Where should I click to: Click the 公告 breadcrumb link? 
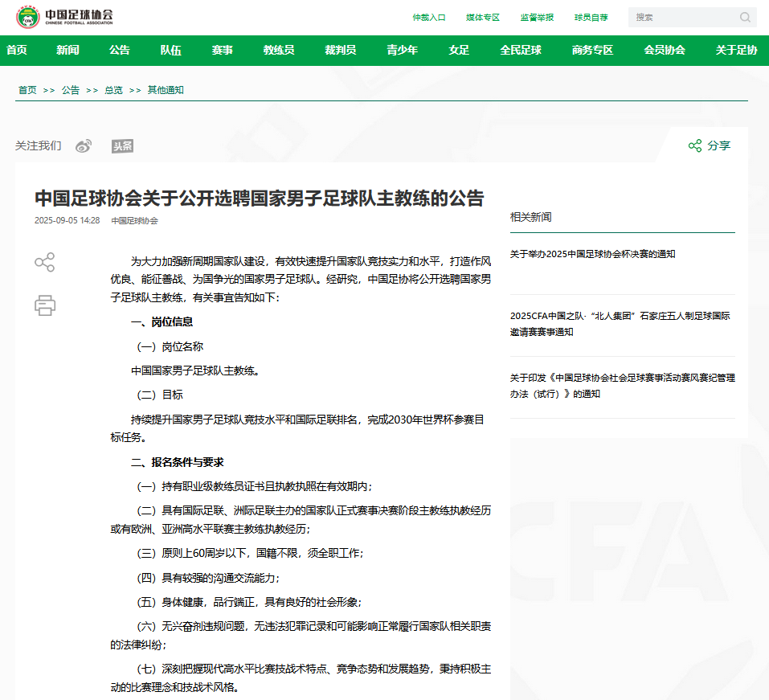point(71,90)
